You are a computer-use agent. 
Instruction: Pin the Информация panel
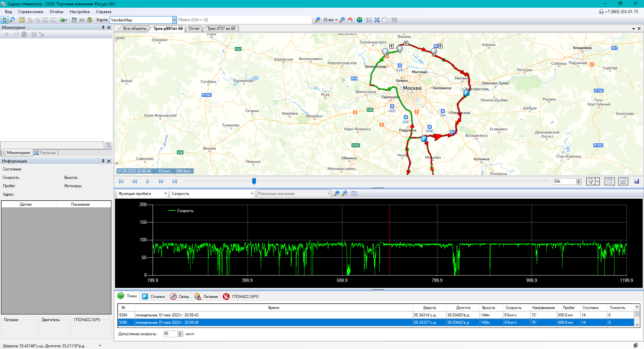pyautogui.click(x=103, y=161)
